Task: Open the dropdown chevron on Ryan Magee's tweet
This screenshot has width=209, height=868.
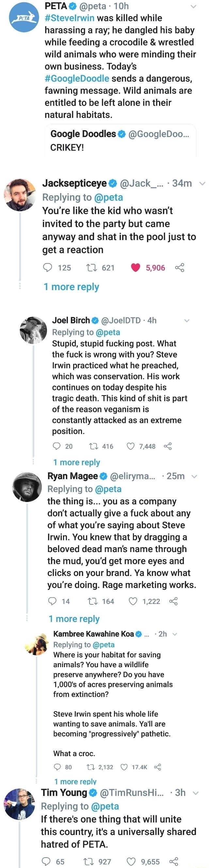Action: (194, 477)
